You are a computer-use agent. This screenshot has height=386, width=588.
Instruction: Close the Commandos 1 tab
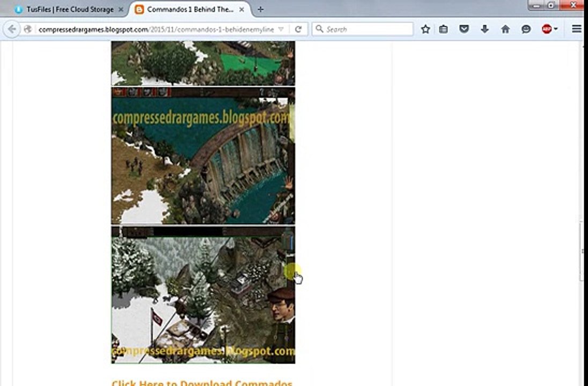(242, 10)
